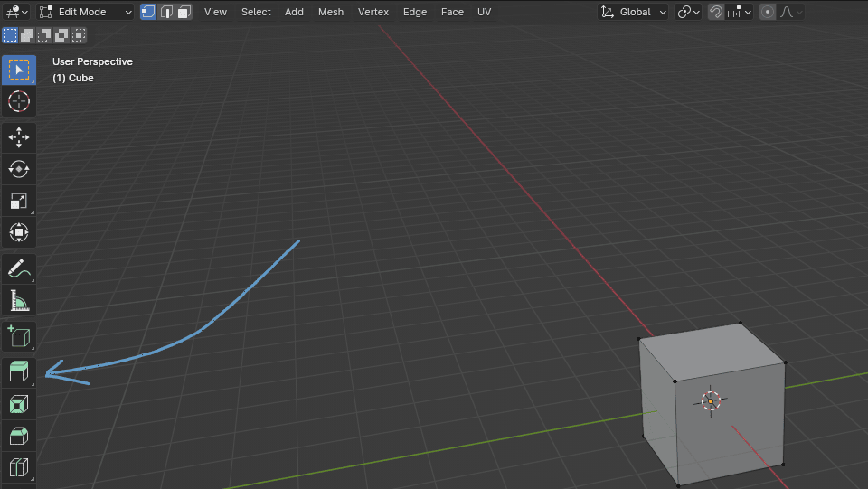Activate the Rotate tool
The width and height of the screenshot is (868, 489).
coord(19,169)
